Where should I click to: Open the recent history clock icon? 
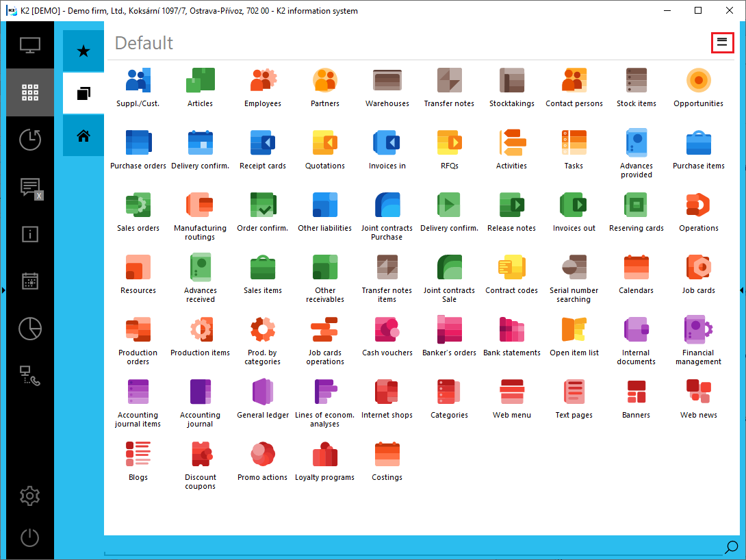pos(30,140)
